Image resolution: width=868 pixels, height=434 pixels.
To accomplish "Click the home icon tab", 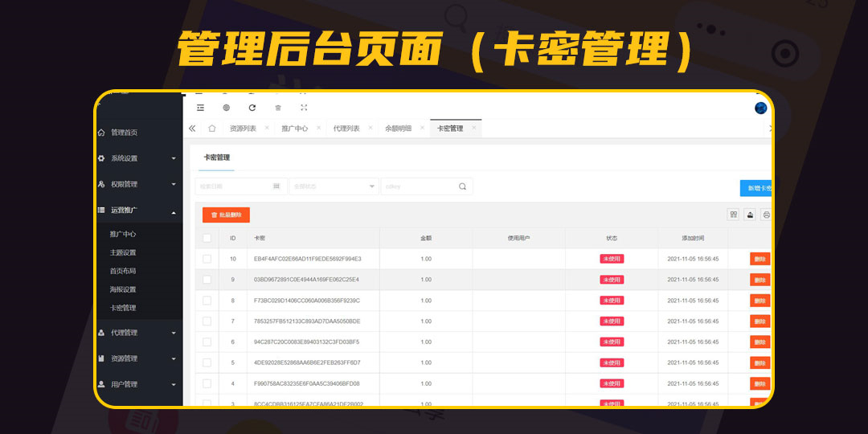I will [x=212, y=129].
